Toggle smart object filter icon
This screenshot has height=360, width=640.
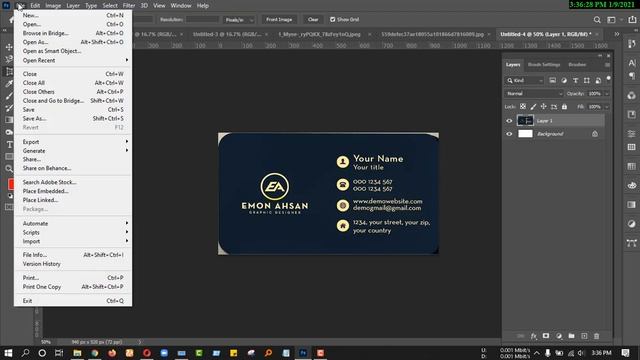click(x=598, y=80)
